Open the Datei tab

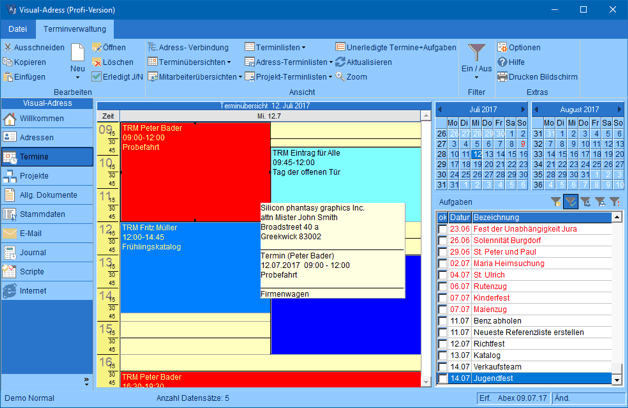click(x=18, y=29)
